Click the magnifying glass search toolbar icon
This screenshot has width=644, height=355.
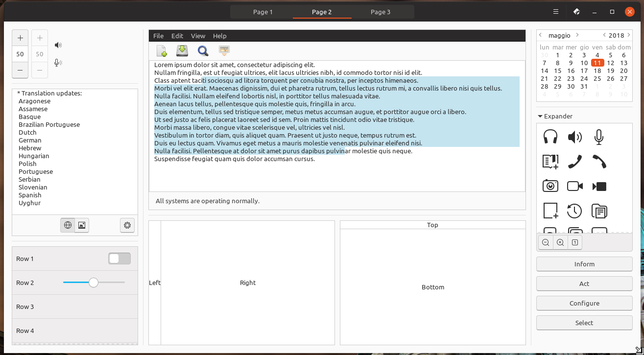click(x=203, y=51)
